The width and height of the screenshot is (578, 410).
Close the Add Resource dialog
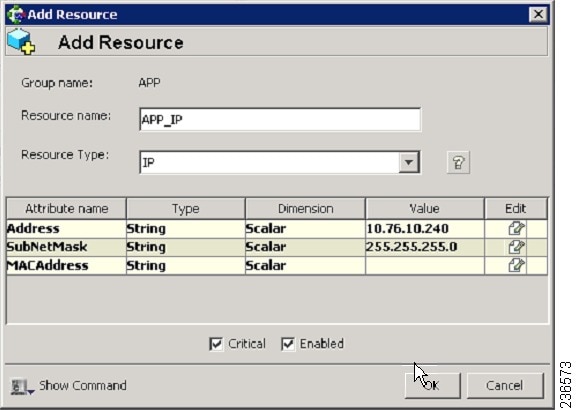(x=538, y=15)
